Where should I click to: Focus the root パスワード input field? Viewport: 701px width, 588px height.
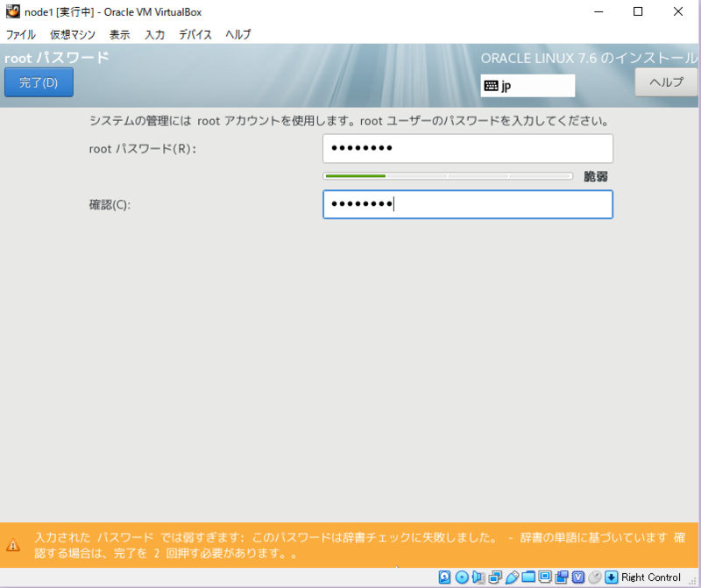468,148
